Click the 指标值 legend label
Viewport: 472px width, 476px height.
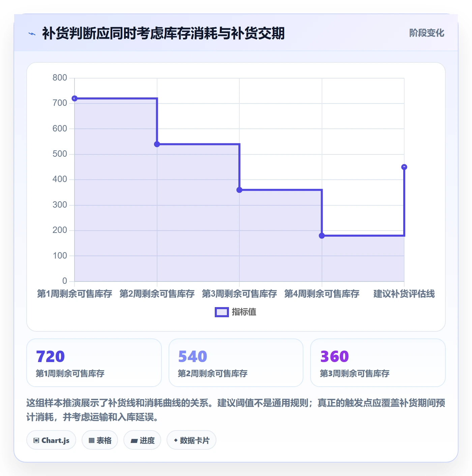pyautogui.click(x=244, y=312)
